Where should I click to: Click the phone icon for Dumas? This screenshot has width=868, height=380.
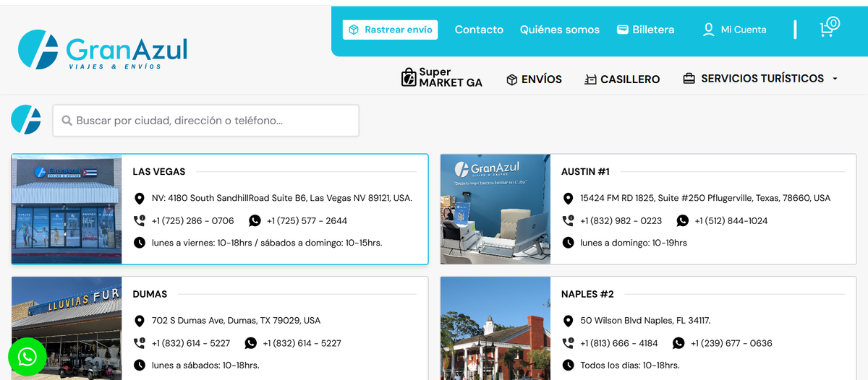coord(139,343)
